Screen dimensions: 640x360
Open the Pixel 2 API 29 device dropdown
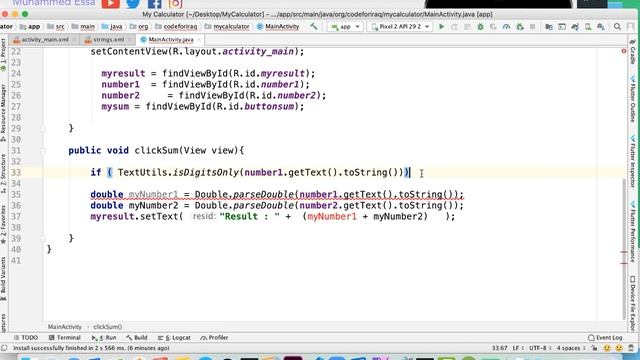coord(400,27)
